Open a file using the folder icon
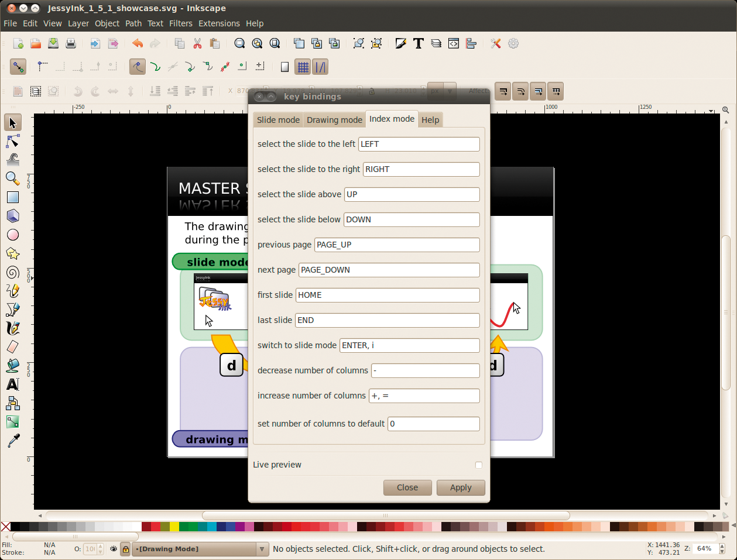This screenshot has width=737, height=560. [x=36, y=43]
